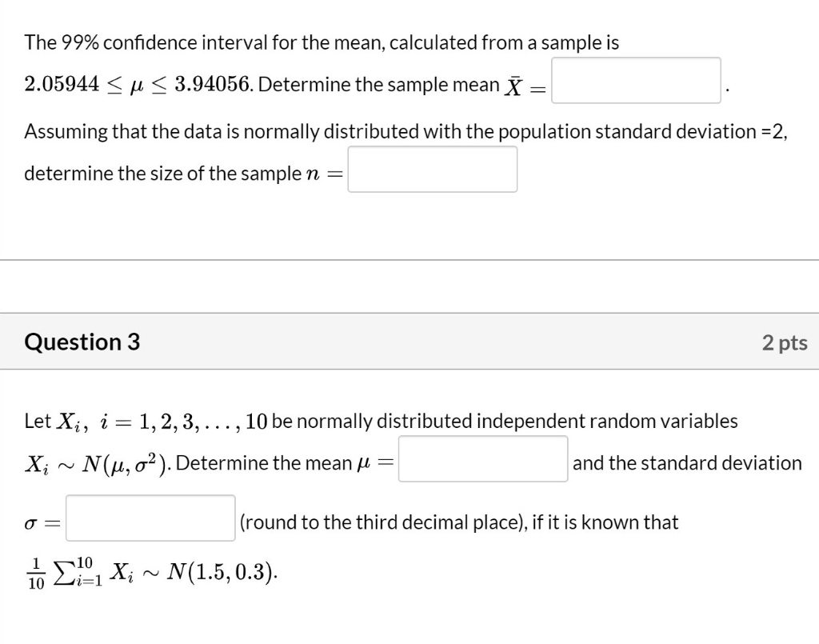Click the 2 pts label for Question 3
This screenshot has width=819, height=644.
click(785, 342)
